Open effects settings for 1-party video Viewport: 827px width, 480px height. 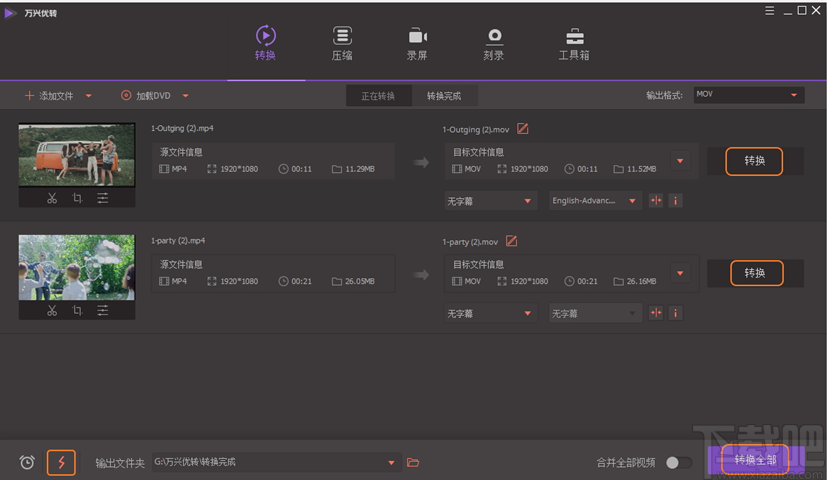point(102,311)
